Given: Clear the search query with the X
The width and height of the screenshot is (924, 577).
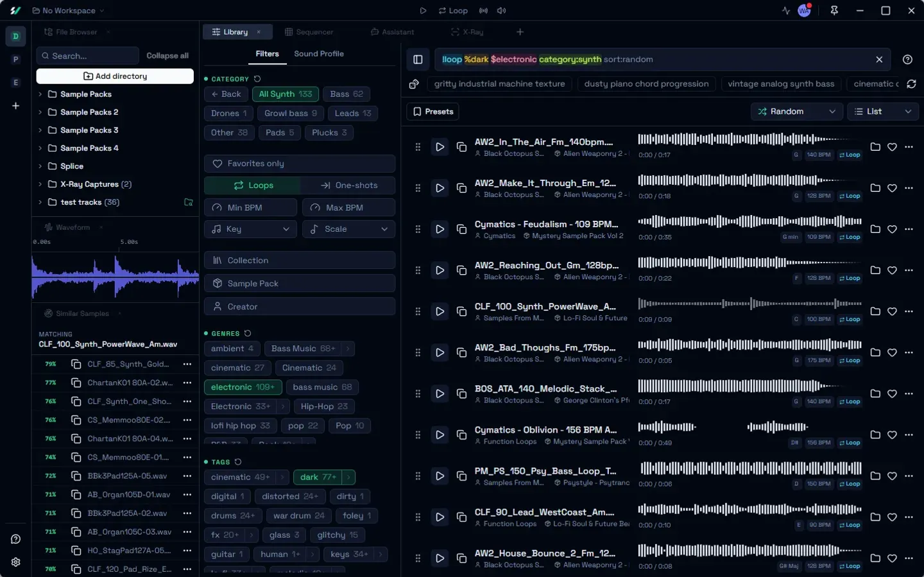Looking at the screenshot, I should (x=879, y=59).
